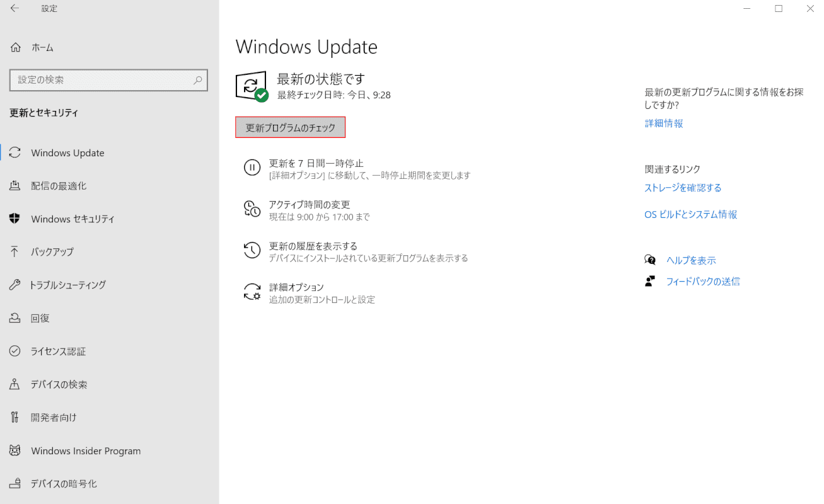Click the update history clock icon

click(252, 250)
